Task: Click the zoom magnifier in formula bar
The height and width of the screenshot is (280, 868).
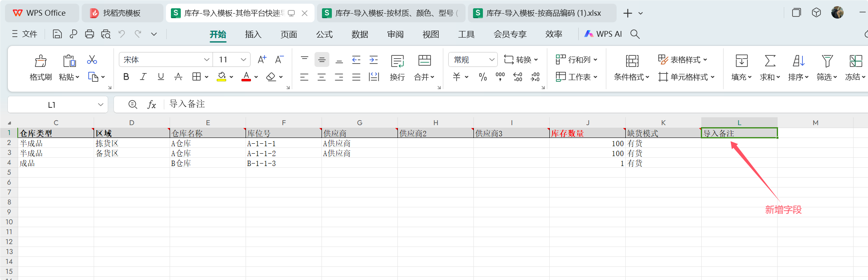Action: 132,104
